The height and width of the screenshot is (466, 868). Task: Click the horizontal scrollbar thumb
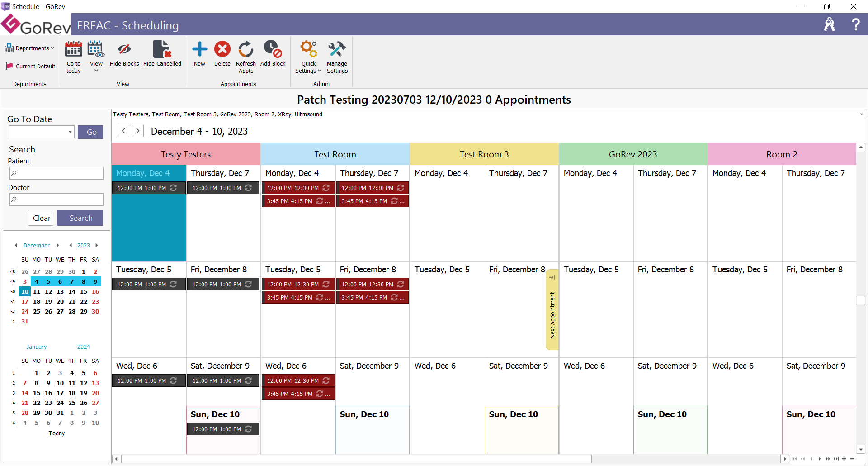[x=356, y=459]
